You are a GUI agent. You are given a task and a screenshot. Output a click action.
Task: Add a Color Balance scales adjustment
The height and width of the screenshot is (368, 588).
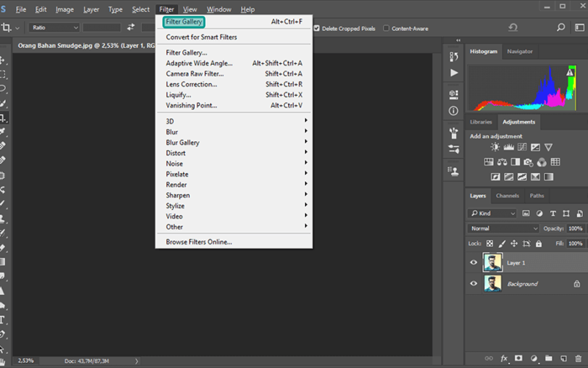[502, 162]
